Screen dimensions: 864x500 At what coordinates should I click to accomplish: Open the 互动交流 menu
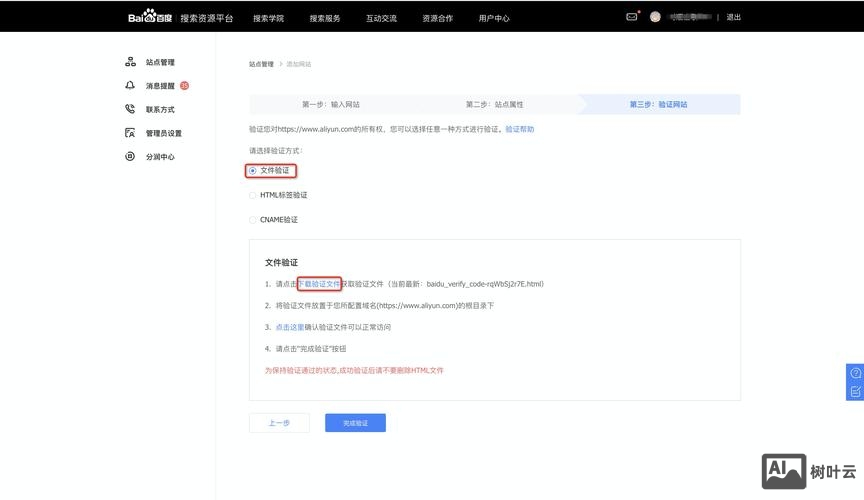(x=381, y=18)
